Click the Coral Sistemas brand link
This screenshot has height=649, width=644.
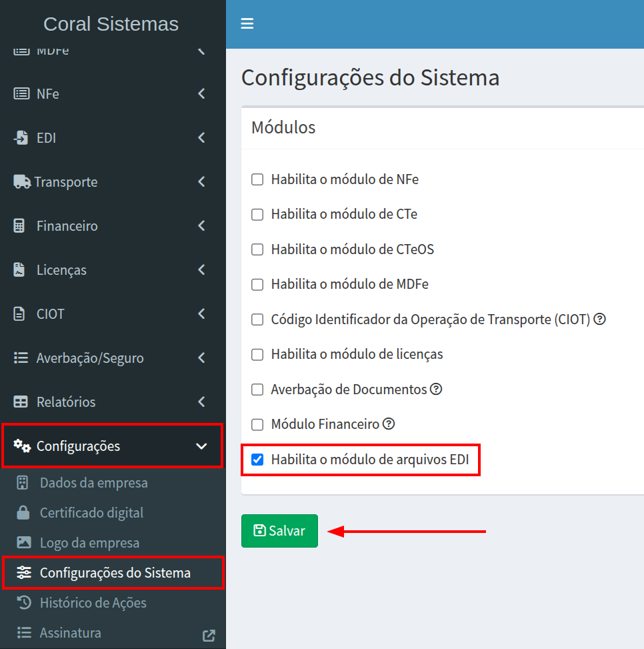(111, 24)
